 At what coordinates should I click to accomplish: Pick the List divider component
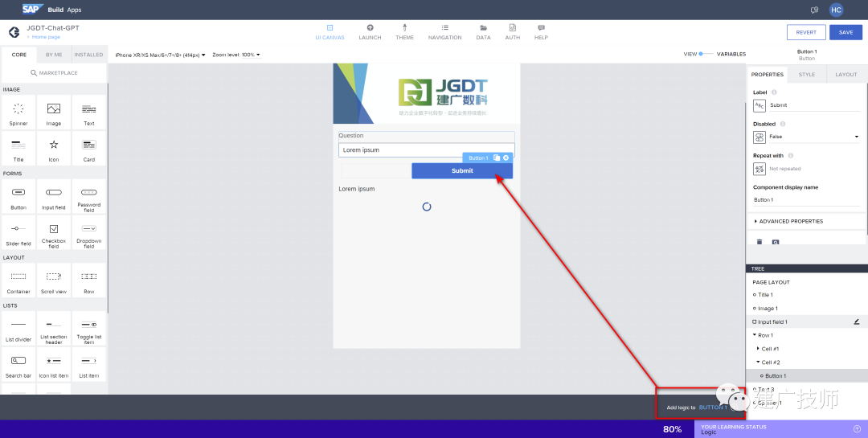click(x=18, y=329)
